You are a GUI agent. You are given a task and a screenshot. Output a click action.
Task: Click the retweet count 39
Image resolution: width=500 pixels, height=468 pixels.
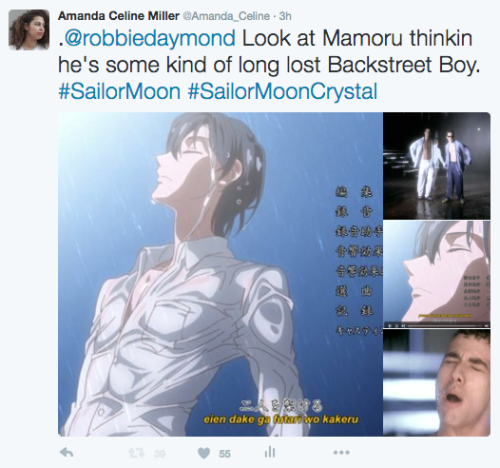[160, 454]
